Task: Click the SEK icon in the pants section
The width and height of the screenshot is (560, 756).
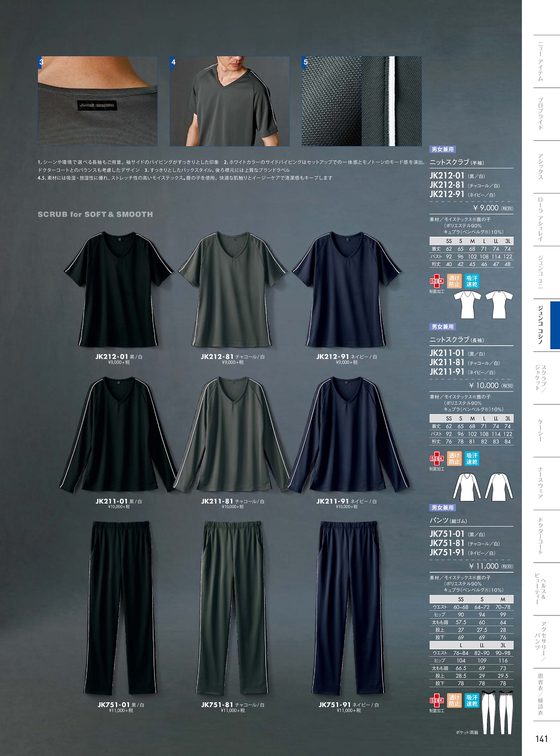Action: point(437,700)
